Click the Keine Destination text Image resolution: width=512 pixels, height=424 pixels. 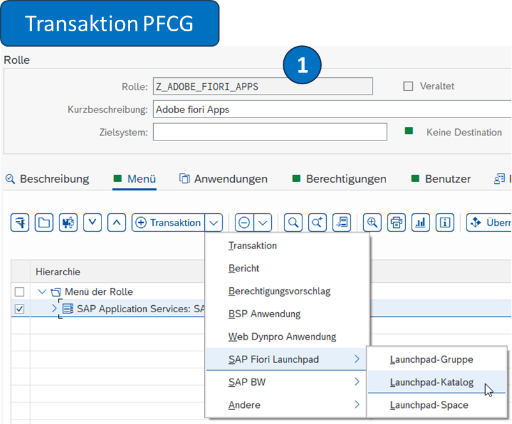click(464, 132)
